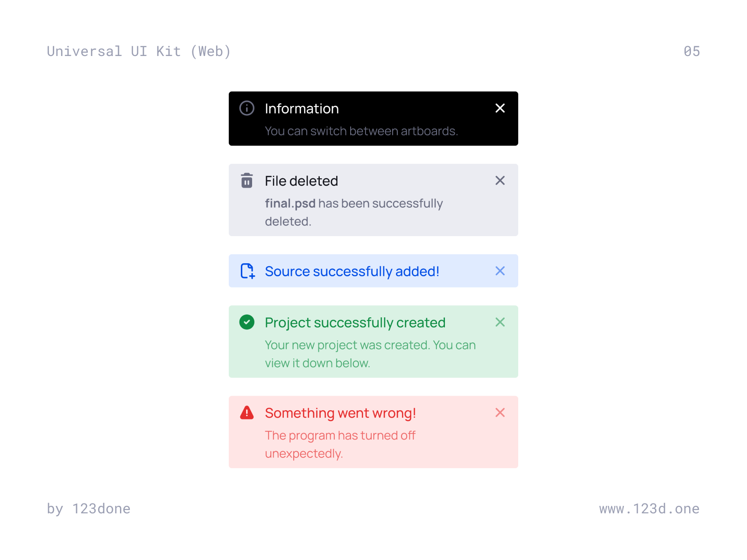This screenshot has width=747, height=560.
Task: Click the info icon in Information notification
Action: 247,108
